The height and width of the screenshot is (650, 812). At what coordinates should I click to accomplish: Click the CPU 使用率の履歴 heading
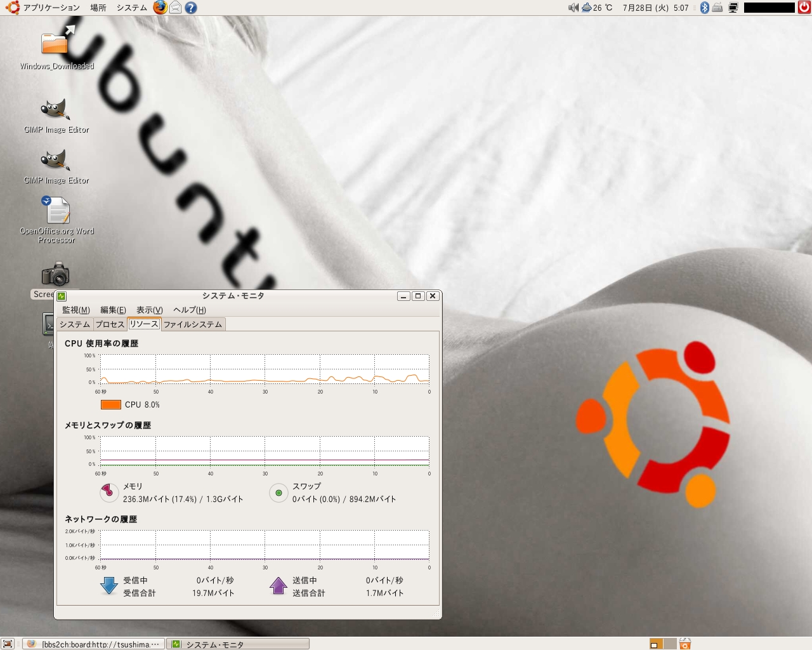click(101, 343)
